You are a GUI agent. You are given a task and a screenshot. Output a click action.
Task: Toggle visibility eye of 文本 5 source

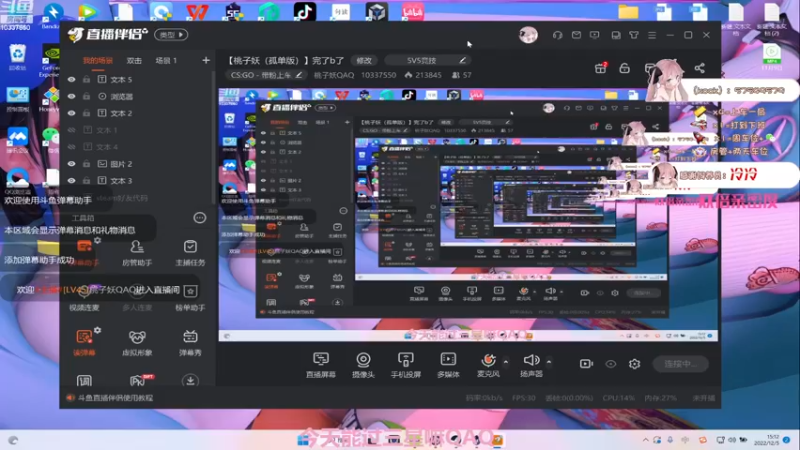click(x=71, y=80)
